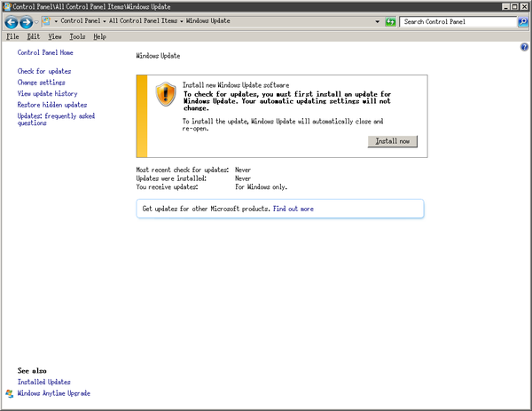Open the blue Help question mark icon

coord(524,47)
